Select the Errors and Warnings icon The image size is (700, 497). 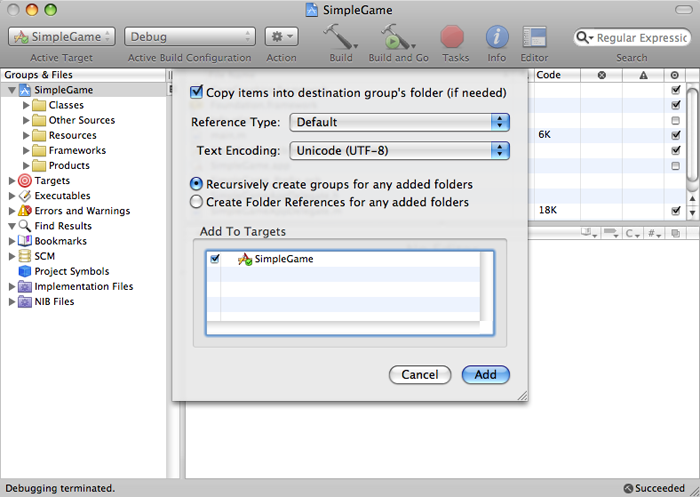click(x=25, y=211)
